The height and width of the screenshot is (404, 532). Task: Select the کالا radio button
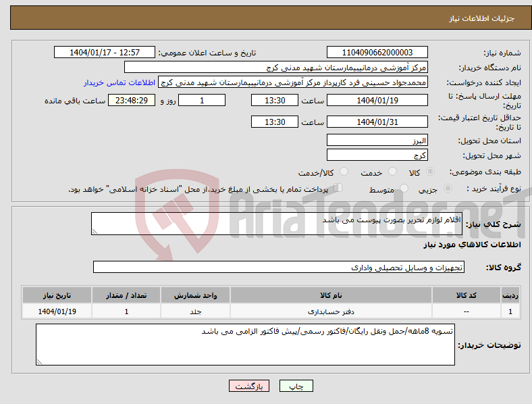point(430,172)
